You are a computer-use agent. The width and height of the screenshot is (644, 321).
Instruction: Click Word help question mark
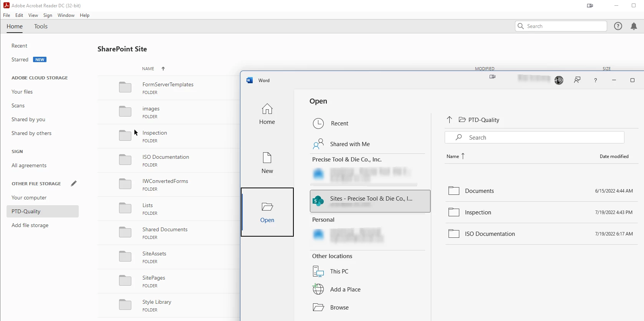coord(595,80)
